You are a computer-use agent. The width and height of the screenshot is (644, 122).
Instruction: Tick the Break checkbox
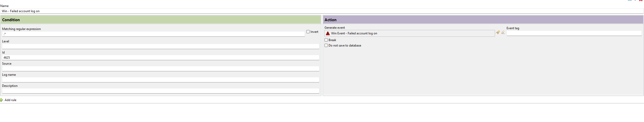(x=326, y=40)
